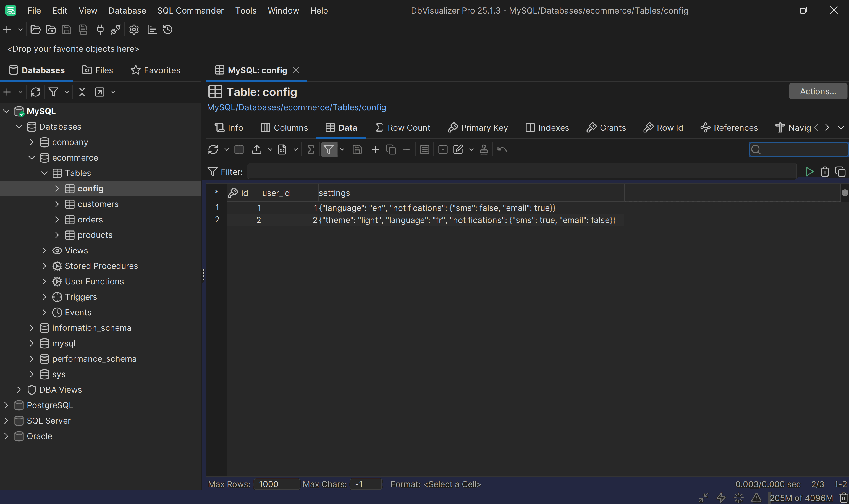Click the grid quick search box
This screenshot has width=849, height=504.
[798, 149]
